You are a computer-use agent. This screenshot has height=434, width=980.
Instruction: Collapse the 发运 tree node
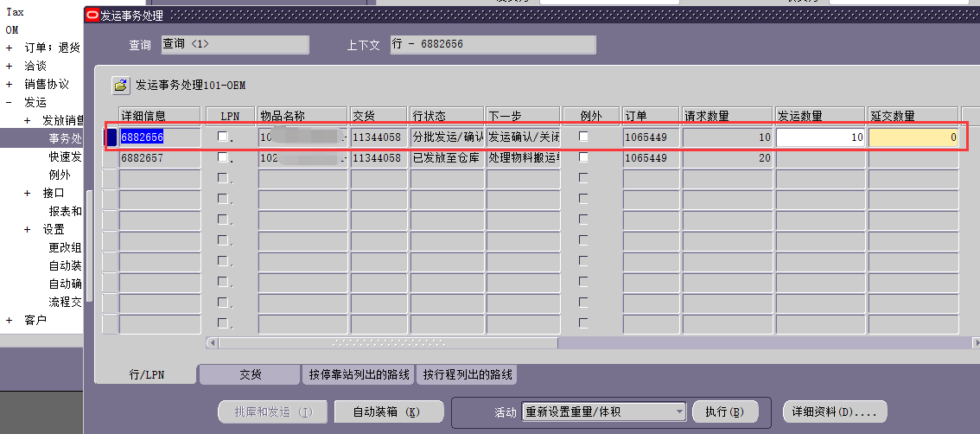pos(10,102)
